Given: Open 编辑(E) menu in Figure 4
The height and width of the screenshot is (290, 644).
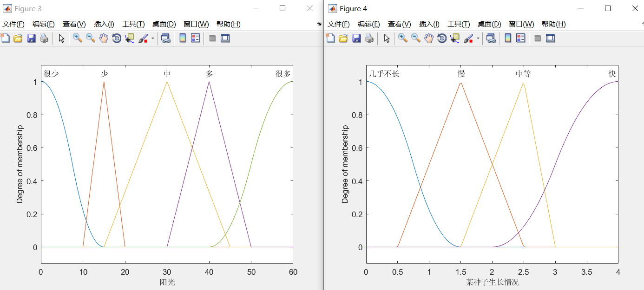Looking at the screenshot, I should coord(369,24).
